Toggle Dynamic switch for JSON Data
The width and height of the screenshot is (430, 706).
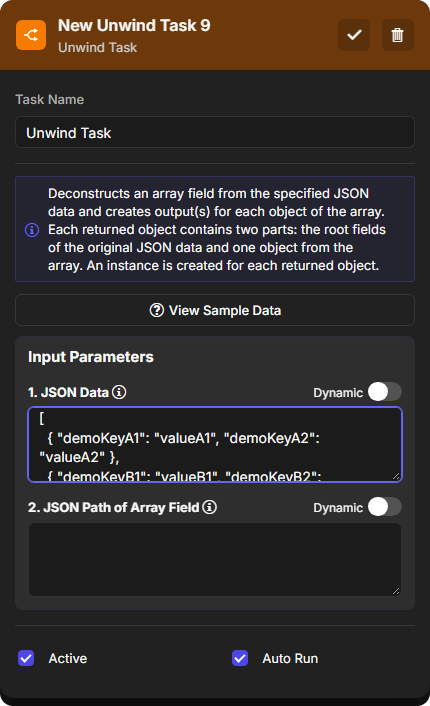[x=385, y=392]
